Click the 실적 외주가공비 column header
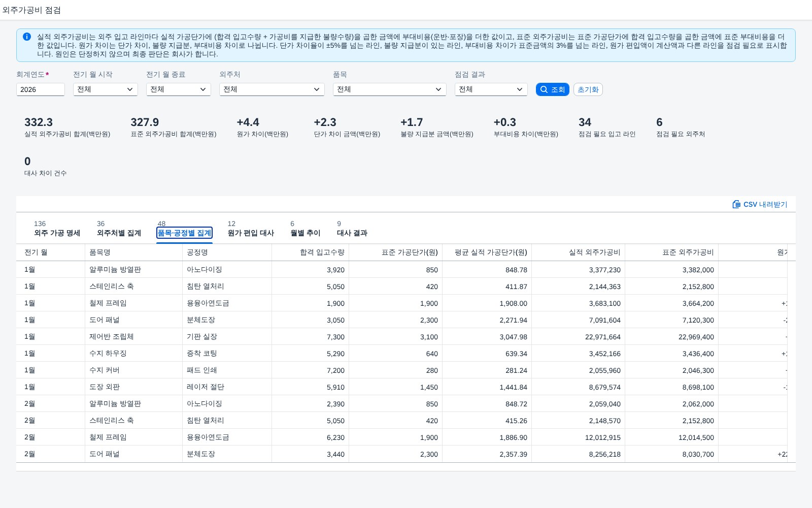This screenshot has width=812, height=508. click(579, 252)
